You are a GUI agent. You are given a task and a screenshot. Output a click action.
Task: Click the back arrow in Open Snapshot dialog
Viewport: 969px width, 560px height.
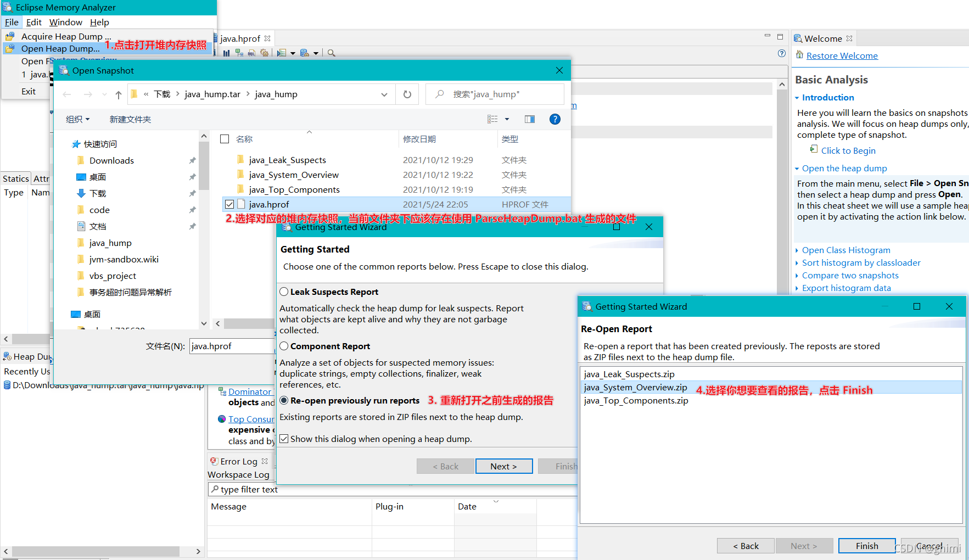click(67, 94)
